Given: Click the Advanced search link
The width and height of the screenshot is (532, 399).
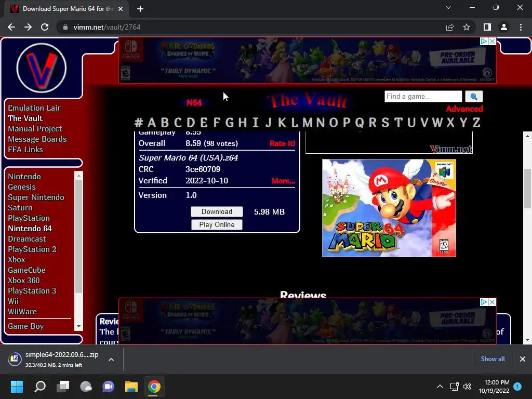Looking at the screenshot, I should [x=464, y=109].
